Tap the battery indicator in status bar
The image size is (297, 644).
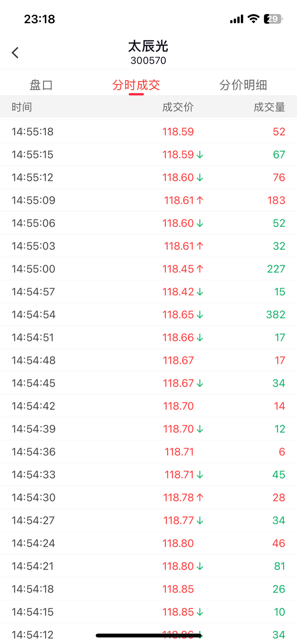[273, 19]
